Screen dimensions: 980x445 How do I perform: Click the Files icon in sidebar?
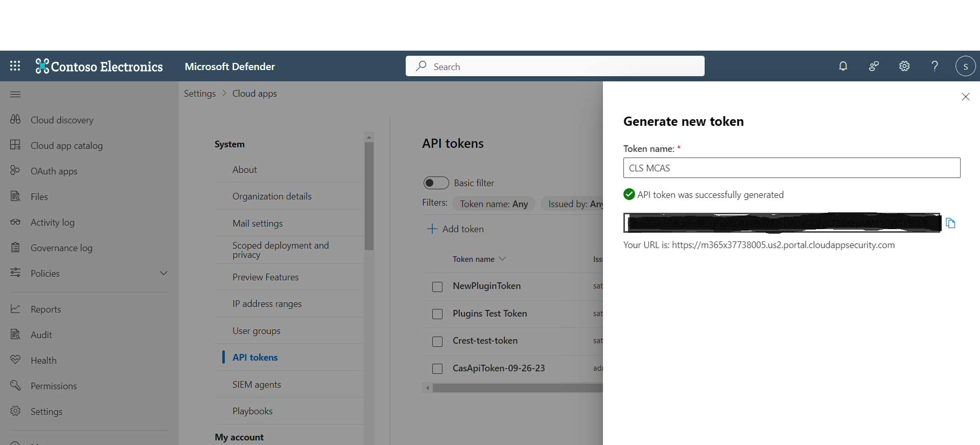(15, 196)
